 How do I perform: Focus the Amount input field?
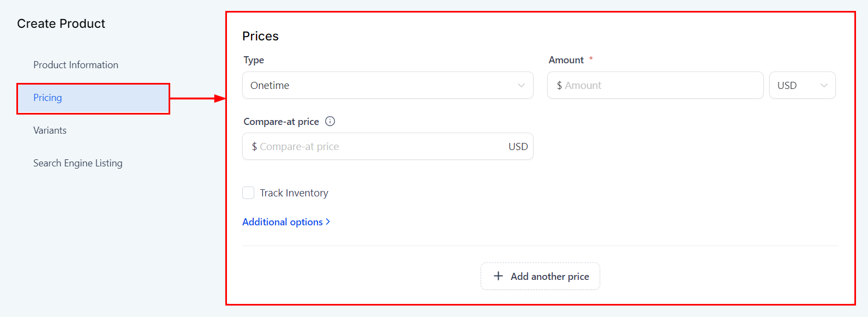[655, 85]
